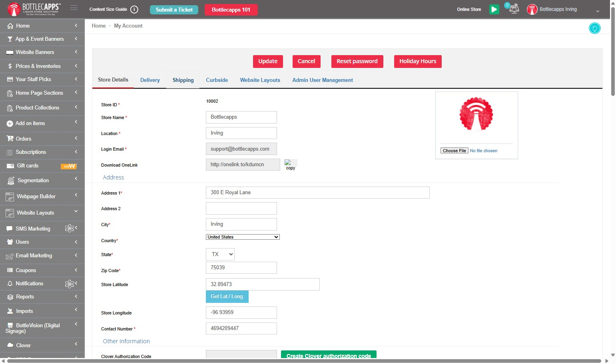Click the Contact Number input field
The height and width of the screenshot is (364, 616).
point(241,328)
